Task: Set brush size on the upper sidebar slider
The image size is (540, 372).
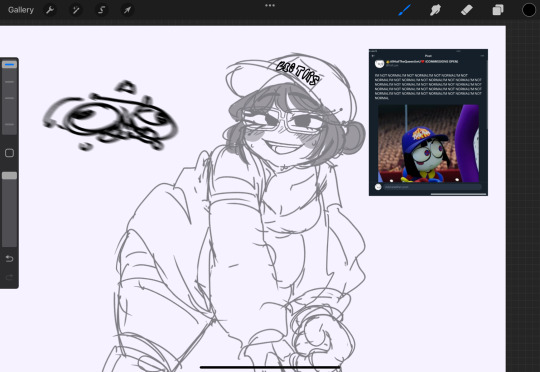Action: tap(9, 97)
